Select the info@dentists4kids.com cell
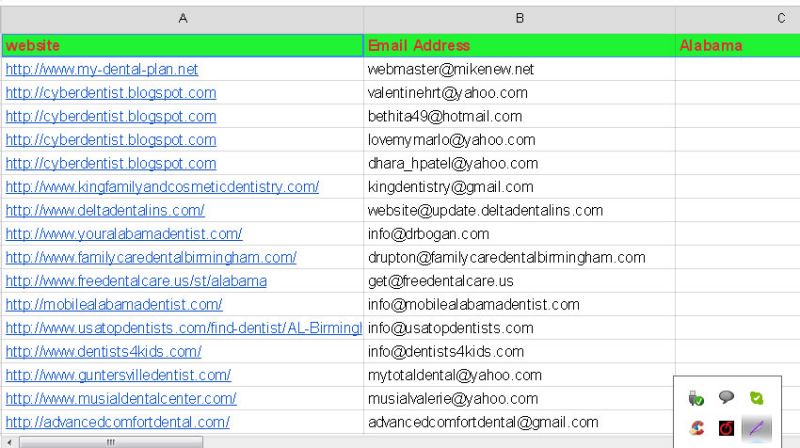800x448 pixels. coord(519,352)
